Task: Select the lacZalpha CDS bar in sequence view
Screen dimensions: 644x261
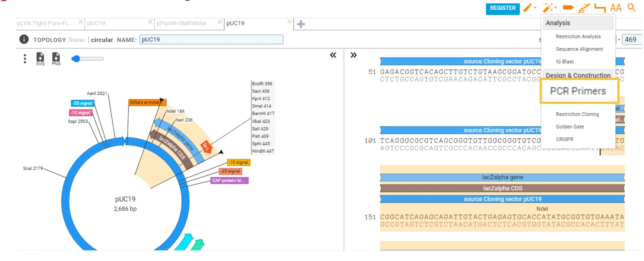Action: coord(502,188)
